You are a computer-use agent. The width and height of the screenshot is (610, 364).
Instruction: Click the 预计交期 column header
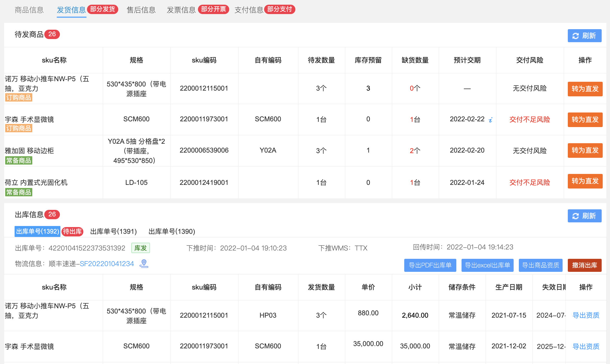(467, 60)
